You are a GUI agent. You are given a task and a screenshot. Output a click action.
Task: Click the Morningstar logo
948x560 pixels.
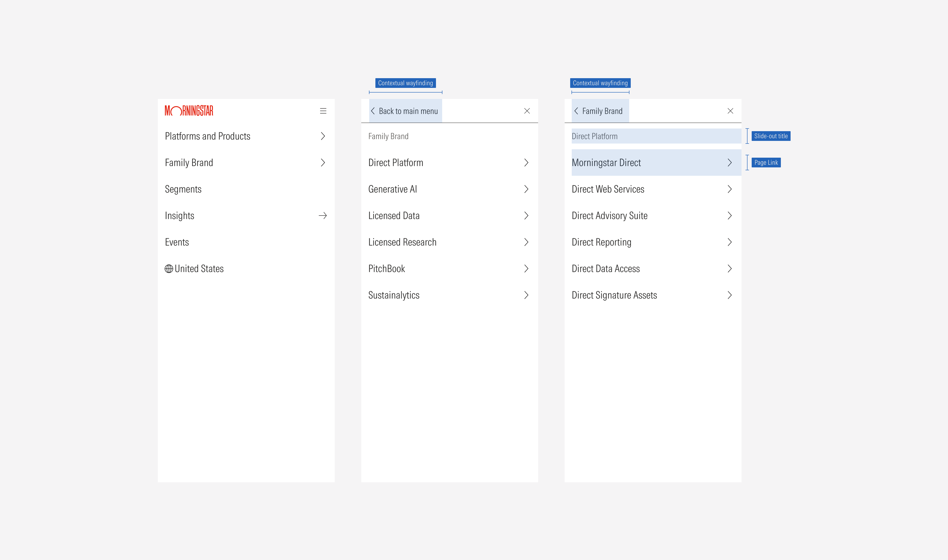tap(189, 111)
